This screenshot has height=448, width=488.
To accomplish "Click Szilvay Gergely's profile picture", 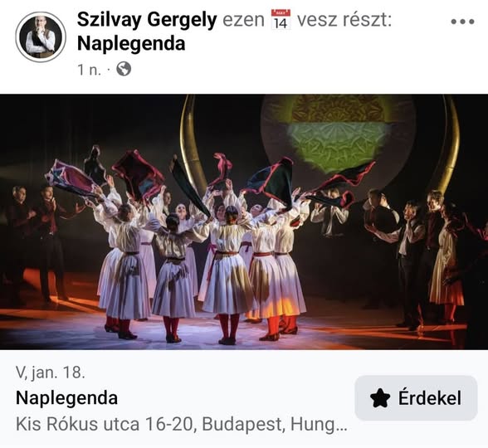I will [41, 37].
